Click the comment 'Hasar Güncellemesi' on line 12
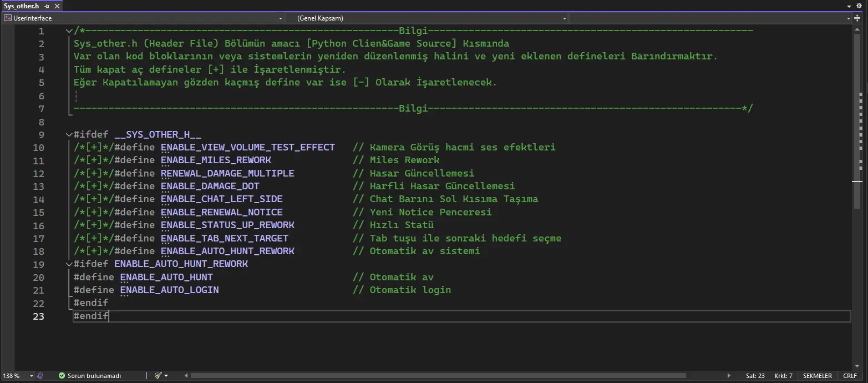 click(x=422, y=173)
